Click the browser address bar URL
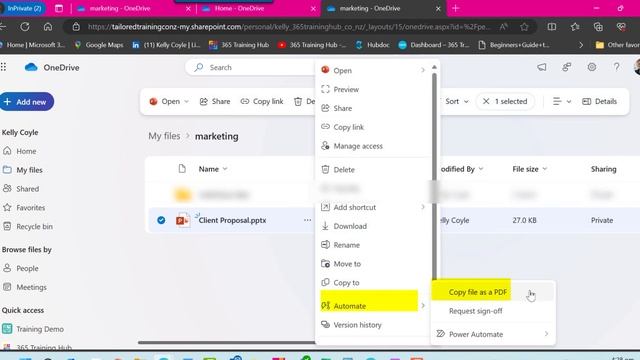Image resolution: width=640 pixels, height=360 pixels. click(288, 27)
